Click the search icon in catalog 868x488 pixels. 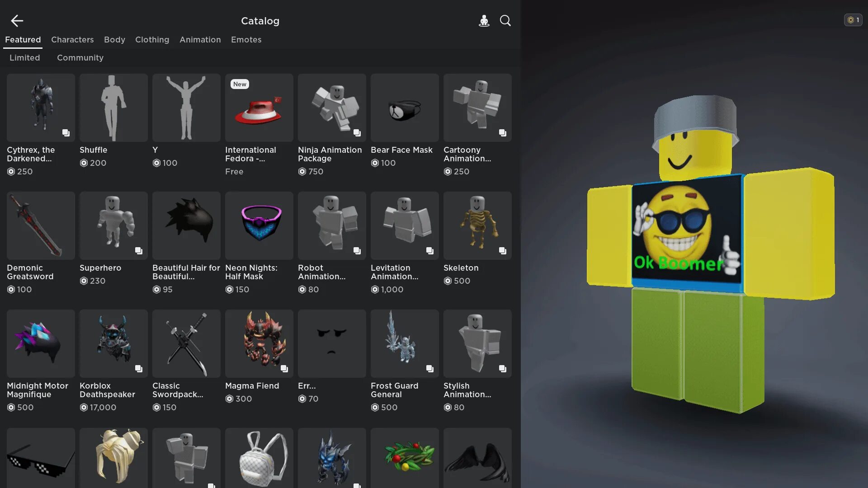tap(505, 20)
